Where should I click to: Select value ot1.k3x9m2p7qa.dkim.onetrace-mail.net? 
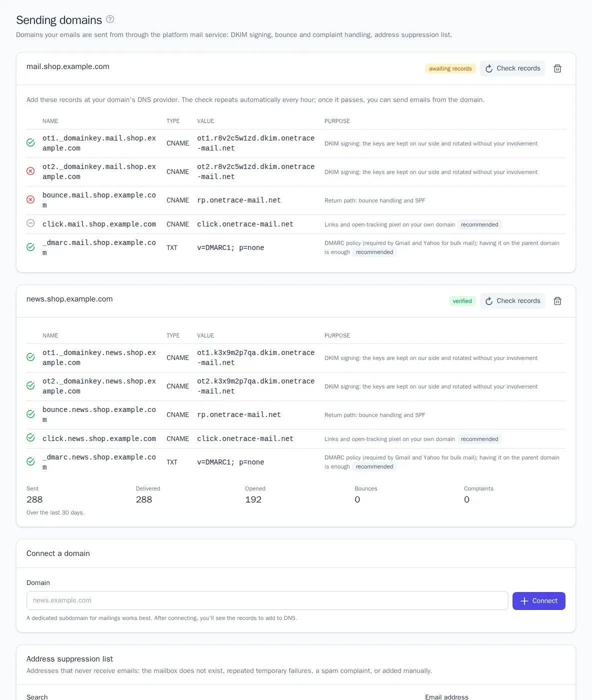[256, 357]
